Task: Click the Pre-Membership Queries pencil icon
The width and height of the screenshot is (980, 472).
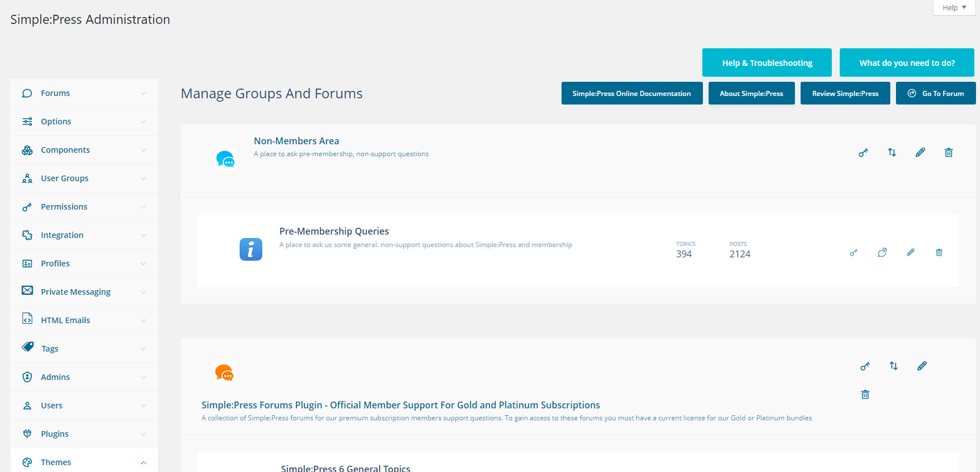Action: pyautogui.click(x=910, y=252)
